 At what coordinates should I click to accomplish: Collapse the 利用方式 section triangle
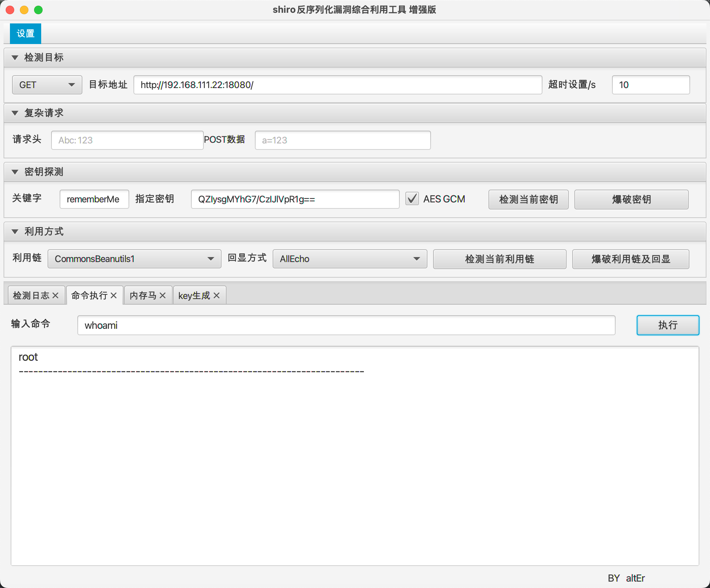point(15,232)
